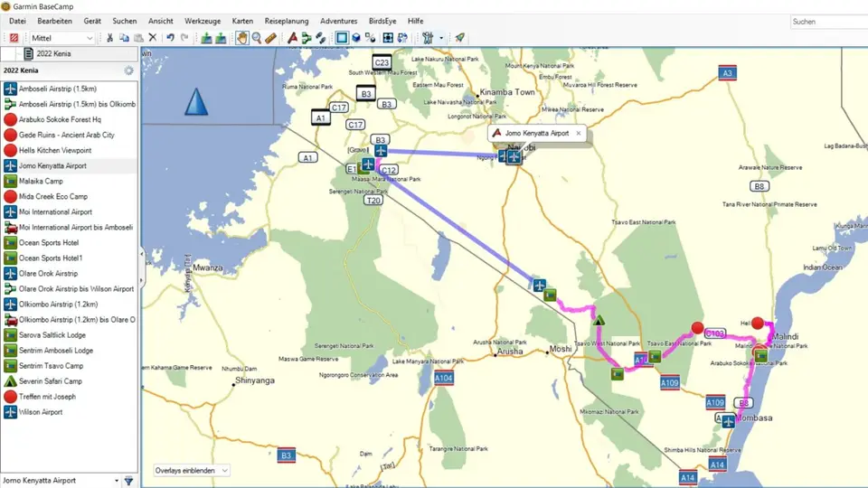
Task: Open the Mittel detail level dropdown
Action: (x=61, y=38)
